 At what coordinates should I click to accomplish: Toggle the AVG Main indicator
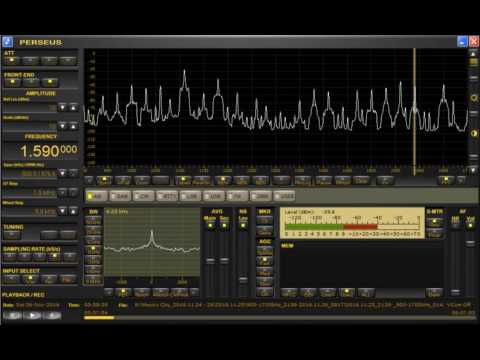(210, 225)
